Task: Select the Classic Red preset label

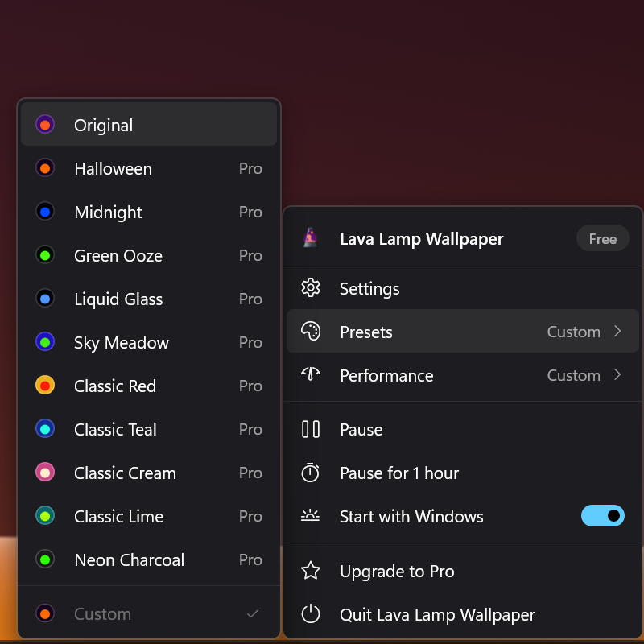Action: (115, 386)
